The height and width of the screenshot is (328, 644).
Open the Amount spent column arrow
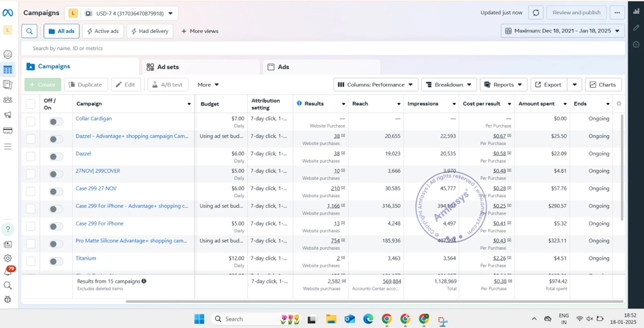pos(565,104)
